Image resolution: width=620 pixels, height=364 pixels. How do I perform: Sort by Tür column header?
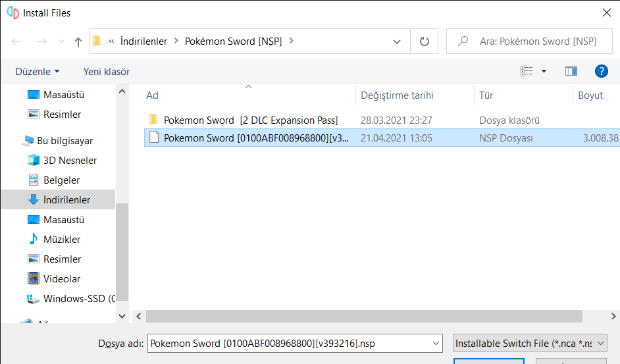[486, 95]
